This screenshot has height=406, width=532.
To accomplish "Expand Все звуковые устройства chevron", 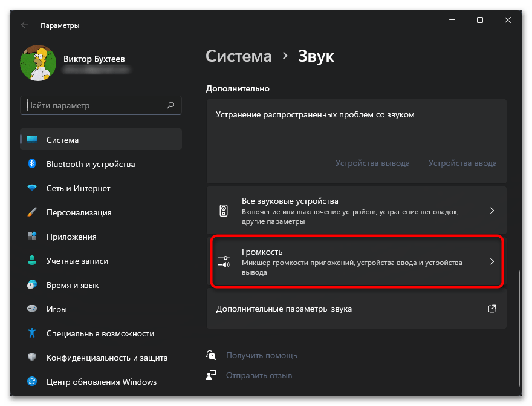I will tap(491, 211).
